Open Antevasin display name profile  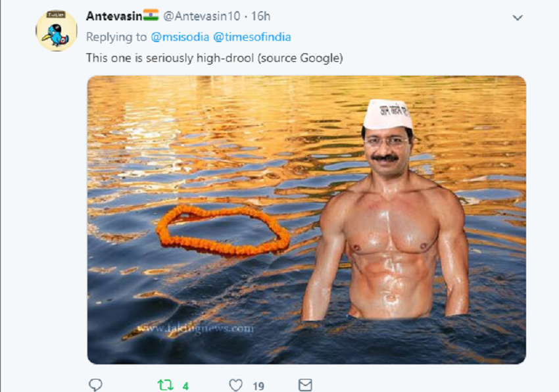[x=114, y=16]
